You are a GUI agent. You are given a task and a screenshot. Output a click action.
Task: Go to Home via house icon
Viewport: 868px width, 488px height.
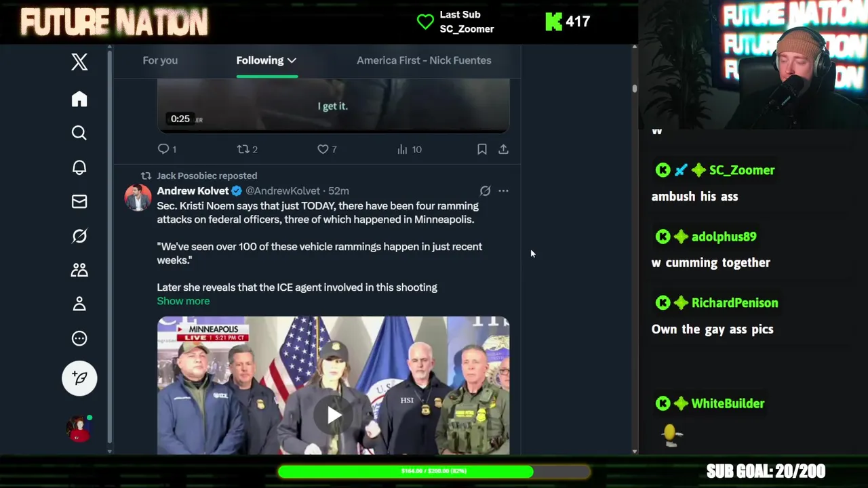click(79, 99)
